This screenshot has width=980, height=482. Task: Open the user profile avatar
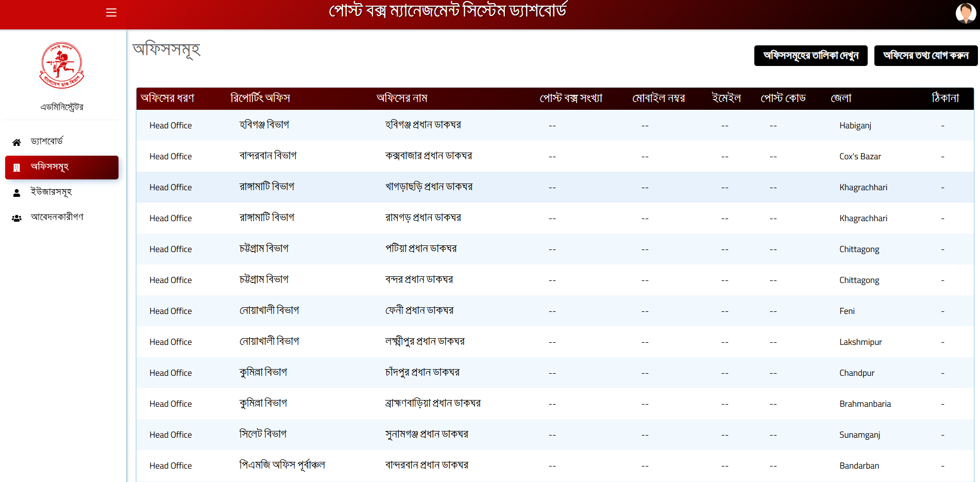tap(965, 13)
